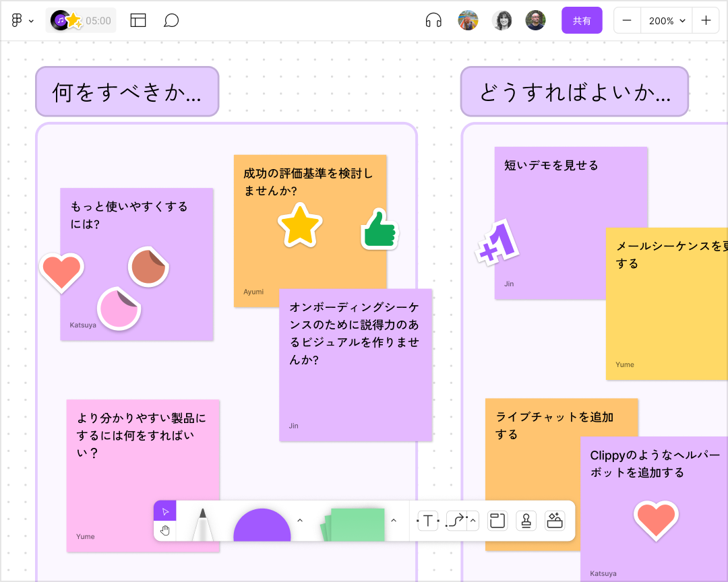Select the Text tool
Screen dimensions: 728x582
[x=429, y=520]
